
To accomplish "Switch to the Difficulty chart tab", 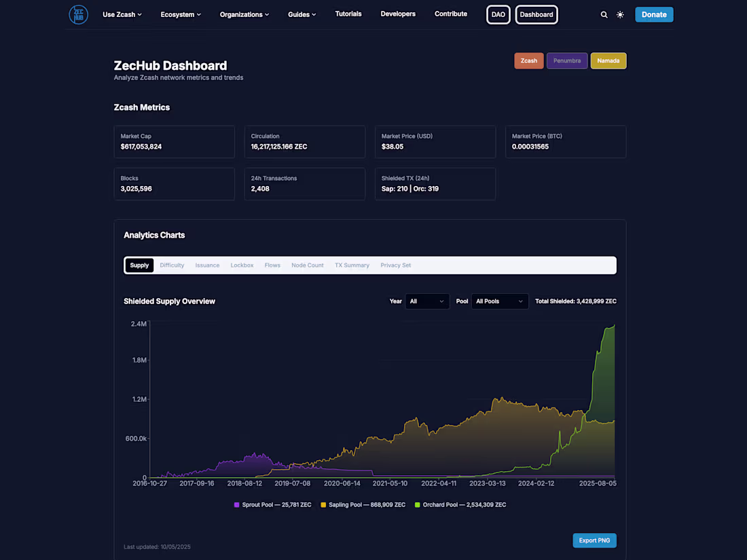I will 172,265.
